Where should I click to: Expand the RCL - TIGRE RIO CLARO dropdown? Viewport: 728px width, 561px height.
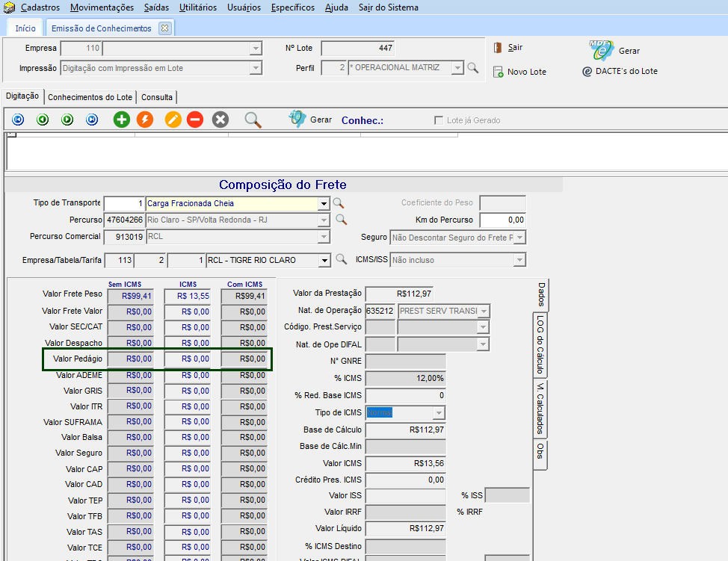pyautogui.click(x=324, y=261)
